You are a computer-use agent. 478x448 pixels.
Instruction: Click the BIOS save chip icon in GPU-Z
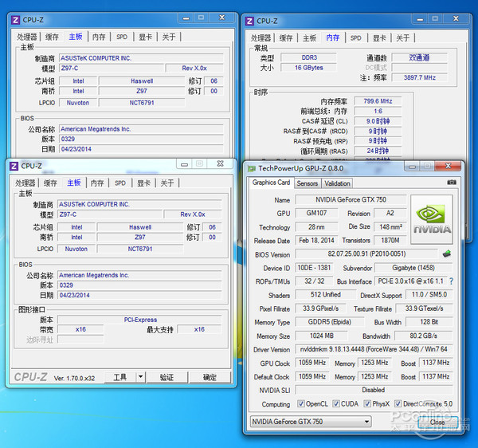(x=447, y=254)
